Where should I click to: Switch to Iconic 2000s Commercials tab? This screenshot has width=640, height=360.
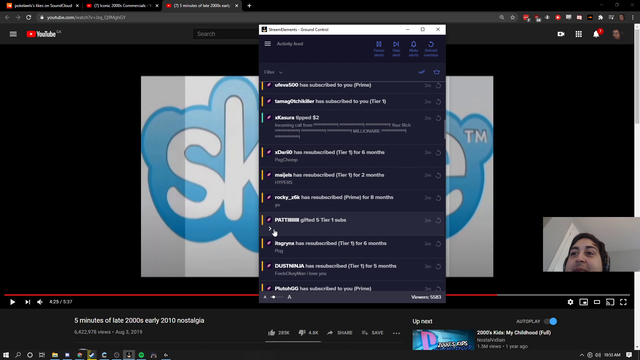tap(122, 6)
